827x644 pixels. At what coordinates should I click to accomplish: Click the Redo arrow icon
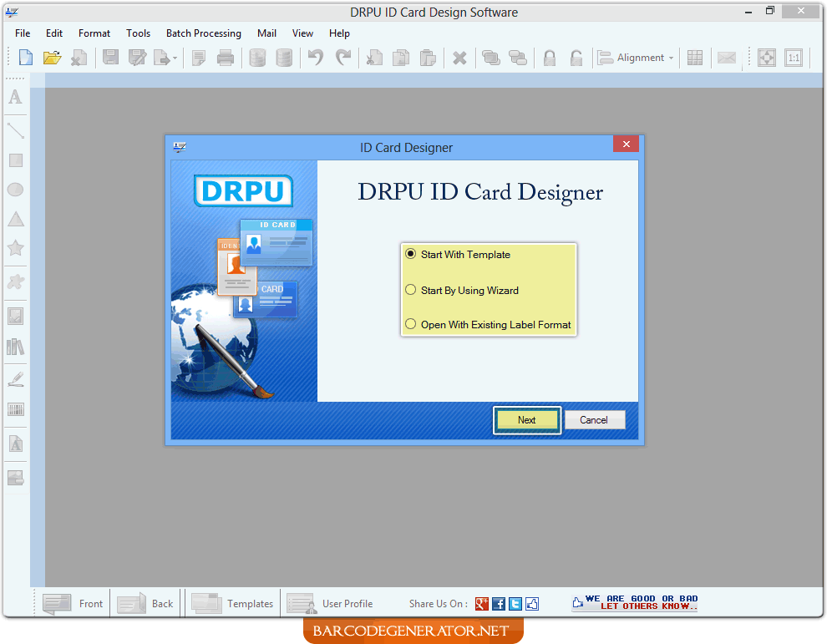coord(343,57)
